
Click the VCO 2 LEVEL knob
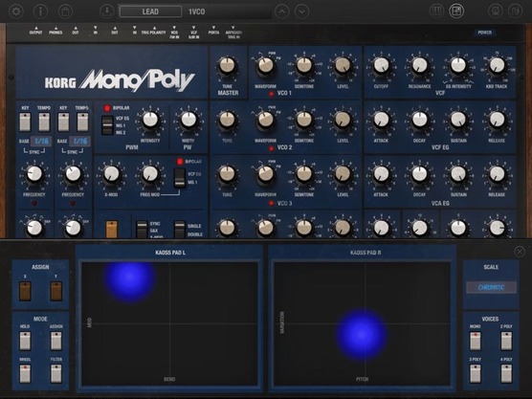343,120
